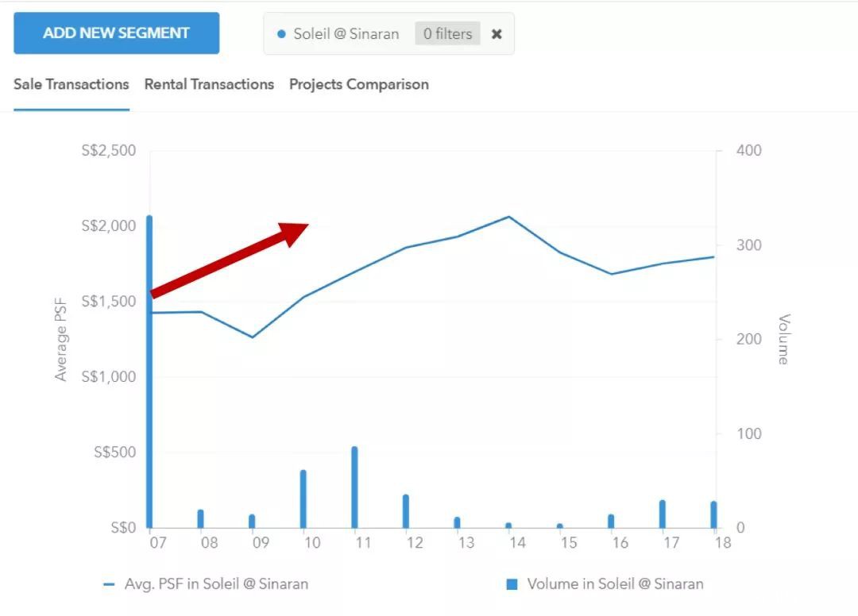The width and height of the screenshot is (858, 616).
Task: Click the 2017 volume bar
Action: pyautogui.click(x=662, y=514)
